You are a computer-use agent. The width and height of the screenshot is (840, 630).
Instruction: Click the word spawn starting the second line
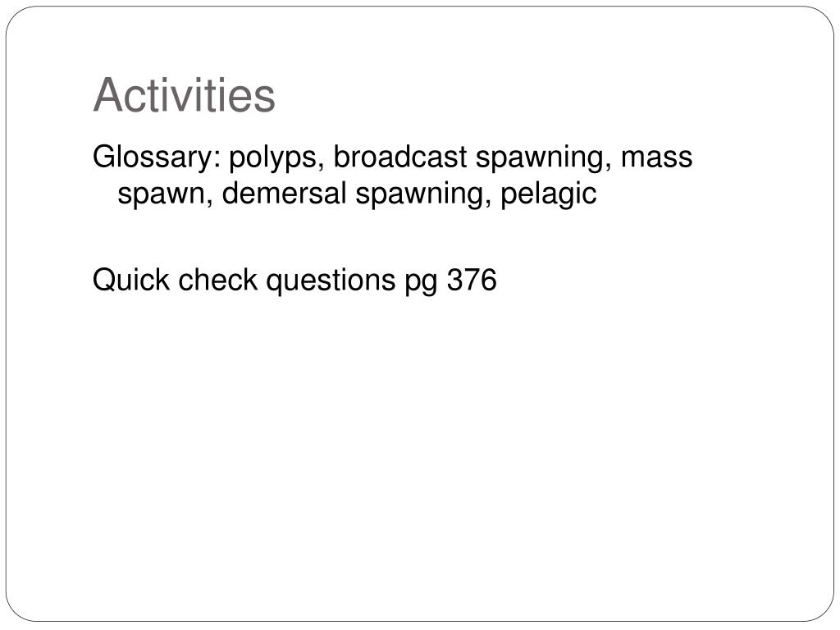pyautogui.click(x=162, y=195)
